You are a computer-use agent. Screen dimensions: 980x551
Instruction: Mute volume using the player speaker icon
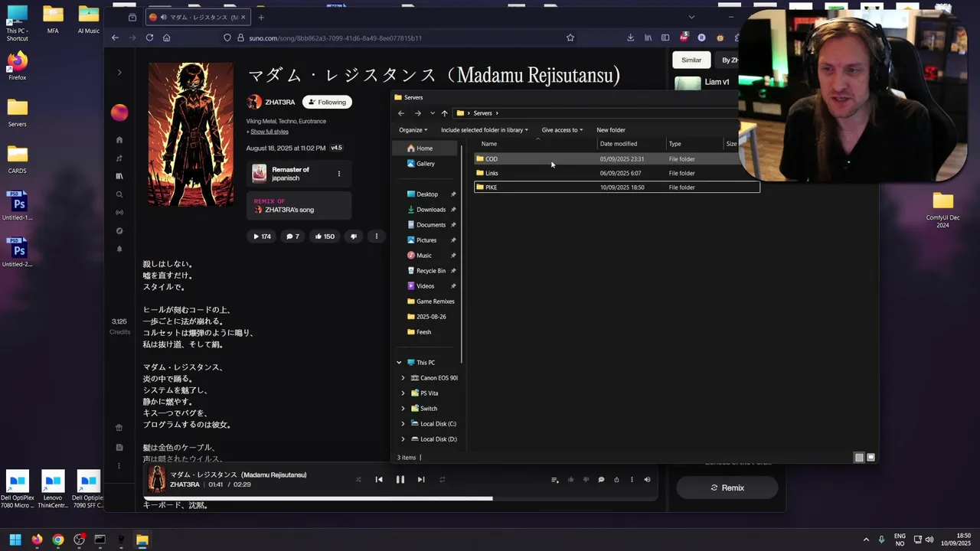tap(647, 480)
